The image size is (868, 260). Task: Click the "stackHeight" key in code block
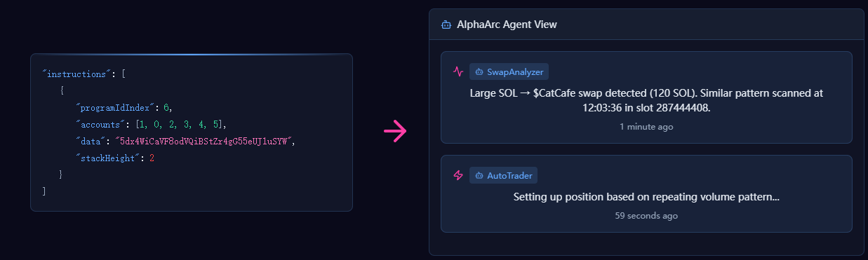click(x=107, y=158)
